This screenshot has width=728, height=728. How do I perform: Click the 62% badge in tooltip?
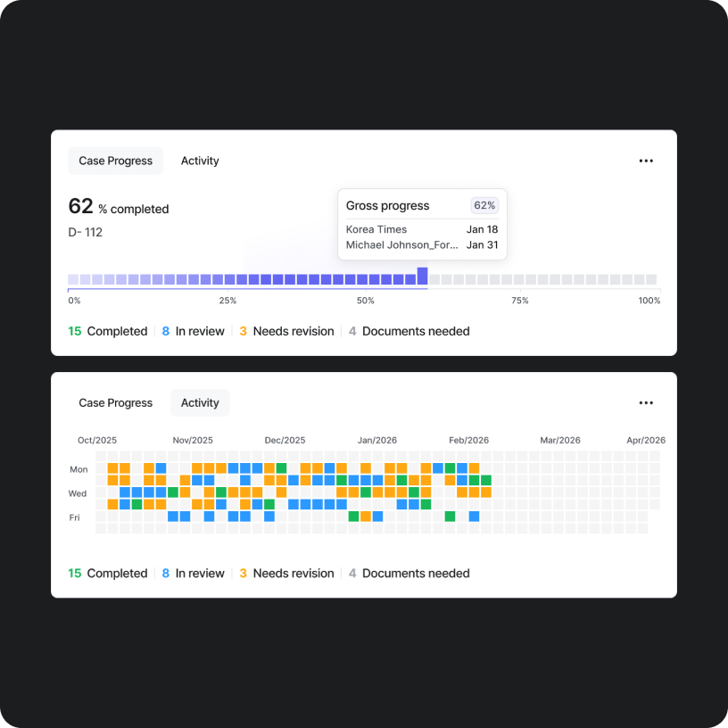tap(484, 205)
